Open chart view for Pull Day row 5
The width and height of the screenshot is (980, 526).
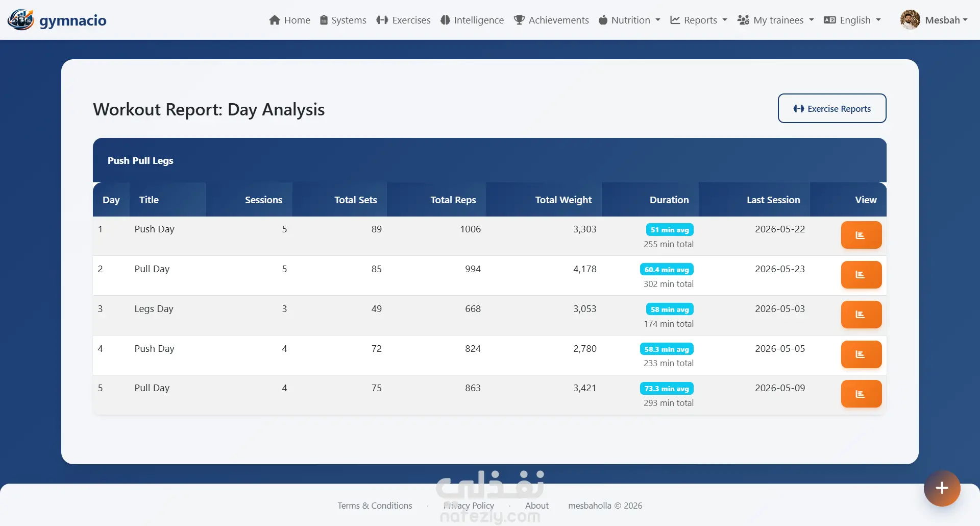pos(861,394)
